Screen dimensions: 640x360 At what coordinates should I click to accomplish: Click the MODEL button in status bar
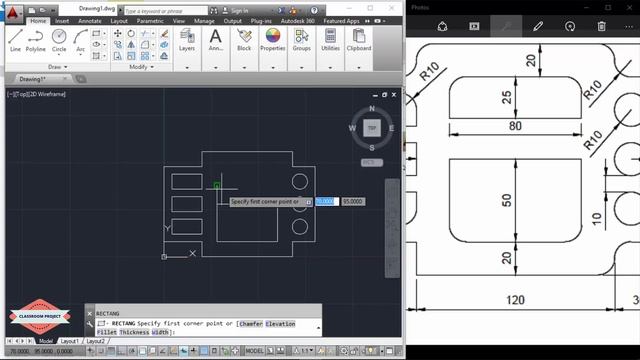254,351
